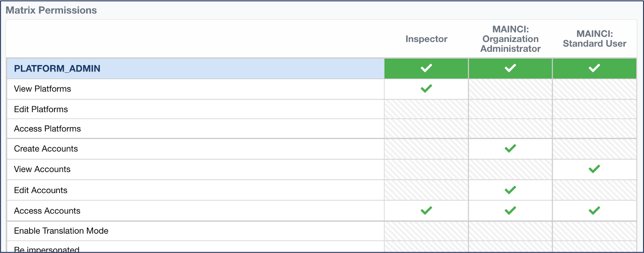Toggle Standard User checkmark for PLATFORM_ADMIN
Screen dimensions: 644x253
(594, 68)
